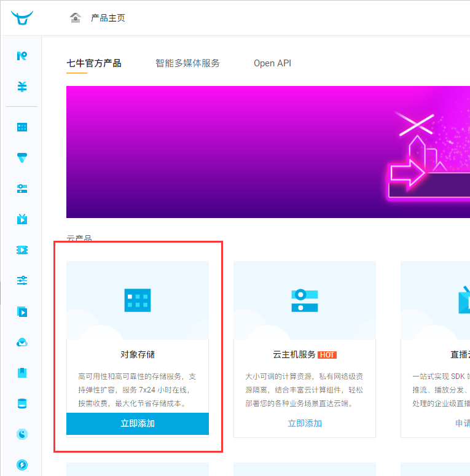Open live streaming TV sidebar icon
Viewport: 470px width, 476px height.
[x=22, y=219]
